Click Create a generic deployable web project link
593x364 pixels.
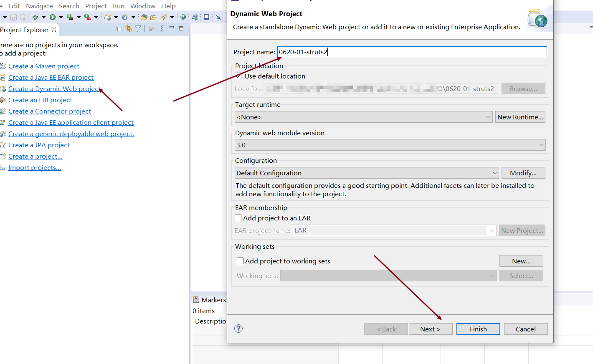(71, 134)
